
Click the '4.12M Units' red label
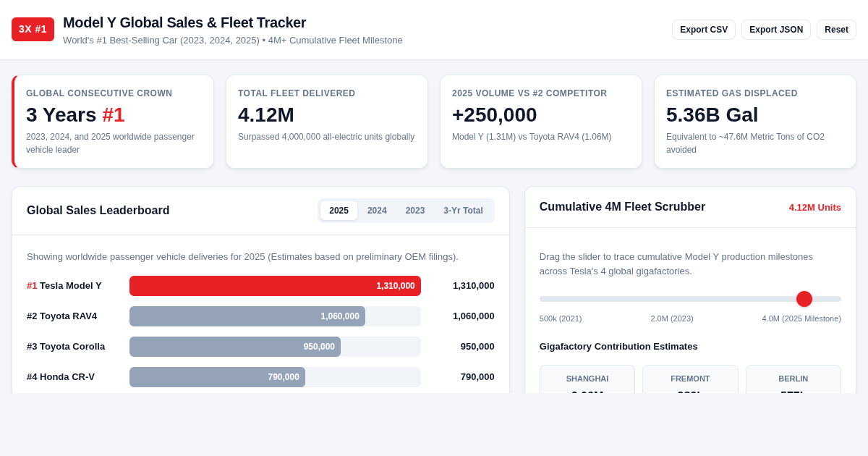pyautogui.click(x=815, y=208)
